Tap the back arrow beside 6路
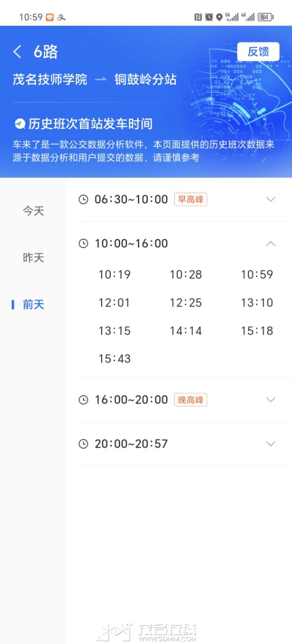 tap(18, 52)
